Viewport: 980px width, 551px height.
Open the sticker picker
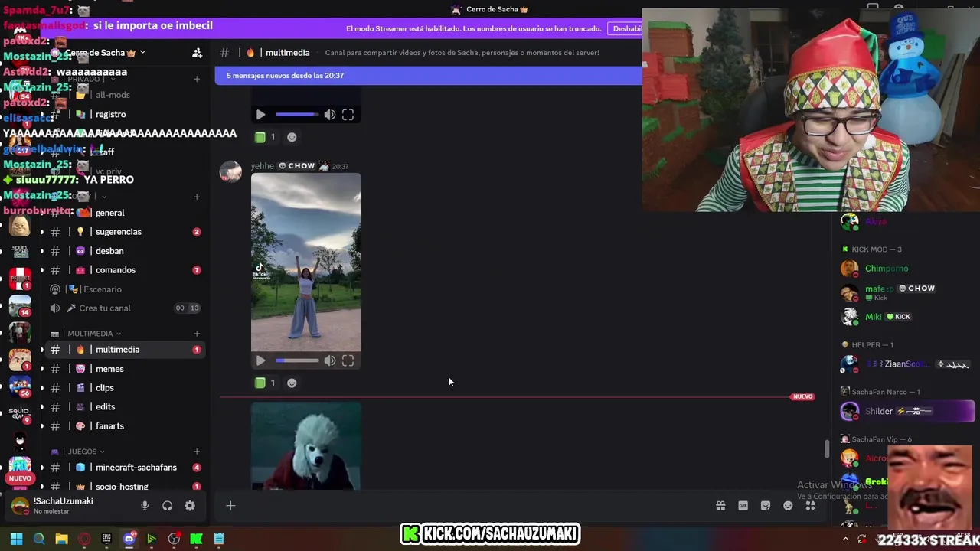[766, 506]
